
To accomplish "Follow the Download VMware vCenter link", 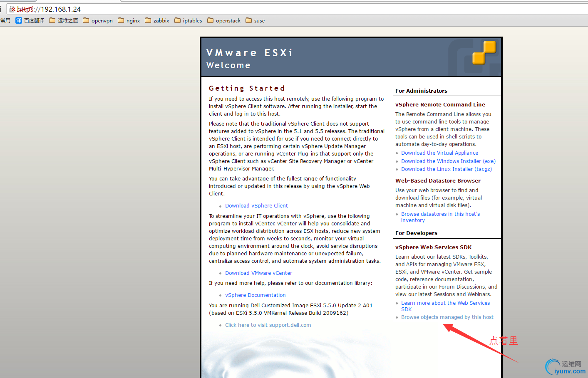I will coord(258,273).
